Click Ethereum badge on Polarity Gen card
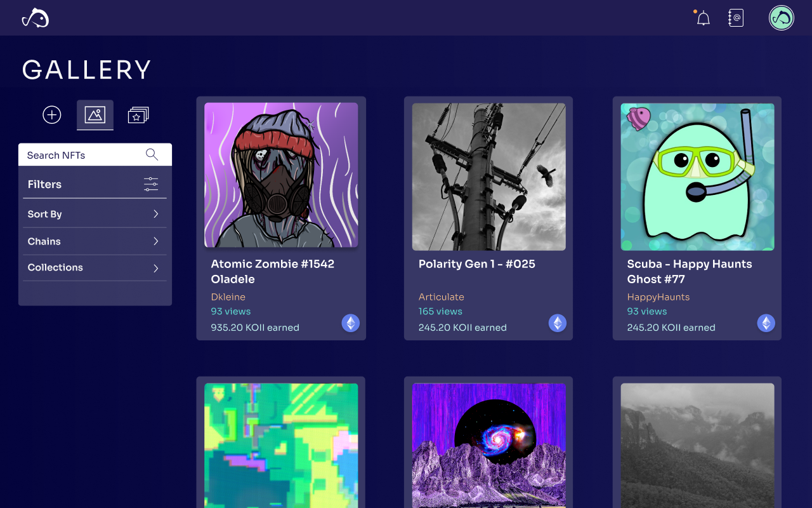This screenshot has height=508, width=812. [x=558, y=323]
